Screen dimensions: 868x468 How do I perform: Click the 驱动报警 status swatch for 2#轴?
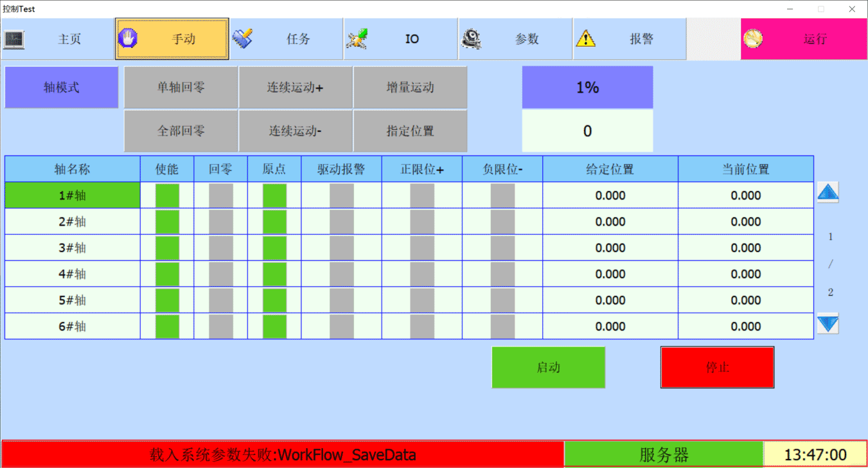pyautogui.click(x=341, y=222)
